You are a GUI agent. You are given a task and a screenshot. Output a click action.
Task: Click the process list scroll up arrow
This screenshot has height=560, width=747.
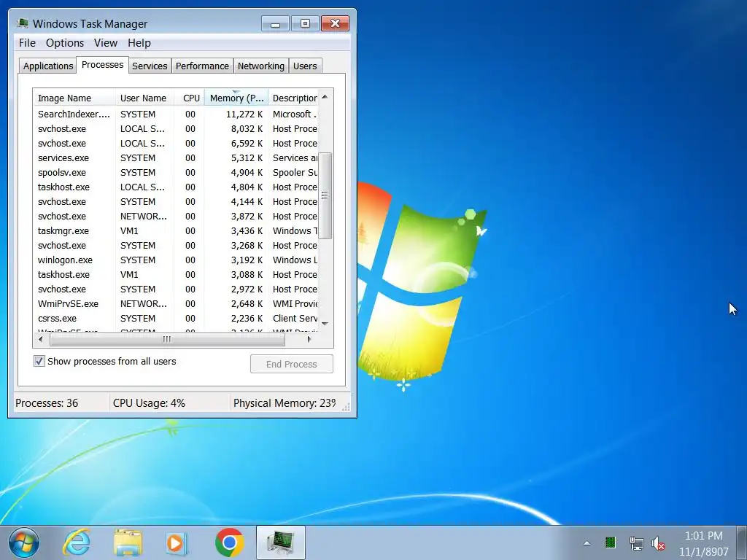[x=325, y=97]
